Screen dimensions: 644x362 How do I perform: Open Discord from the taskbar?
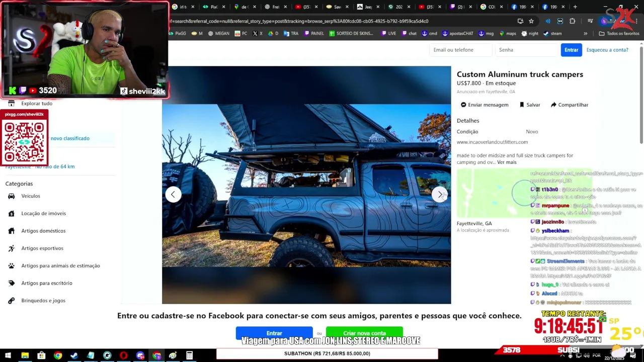tap(140, 356)
